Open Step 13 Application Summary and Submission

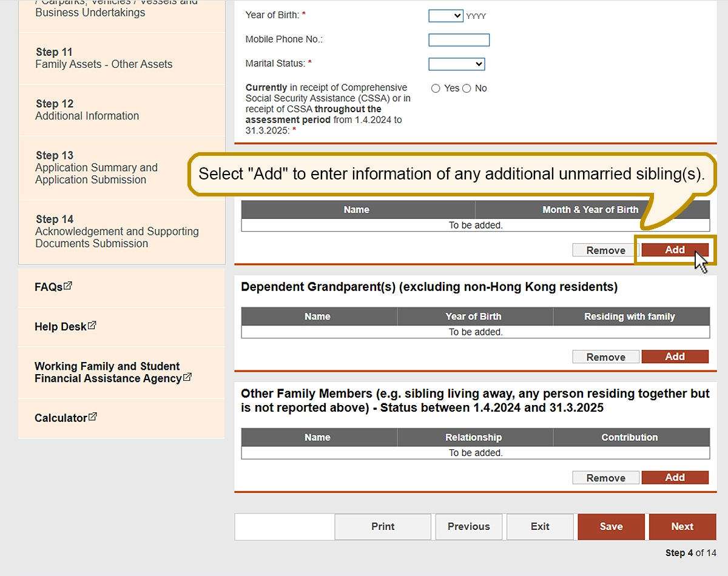(96, 167)
